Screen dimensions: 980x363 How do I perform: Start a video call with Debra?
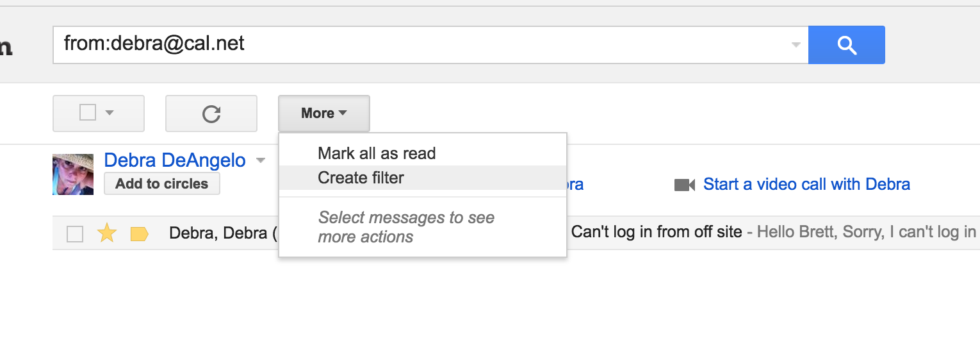[806, 185]
